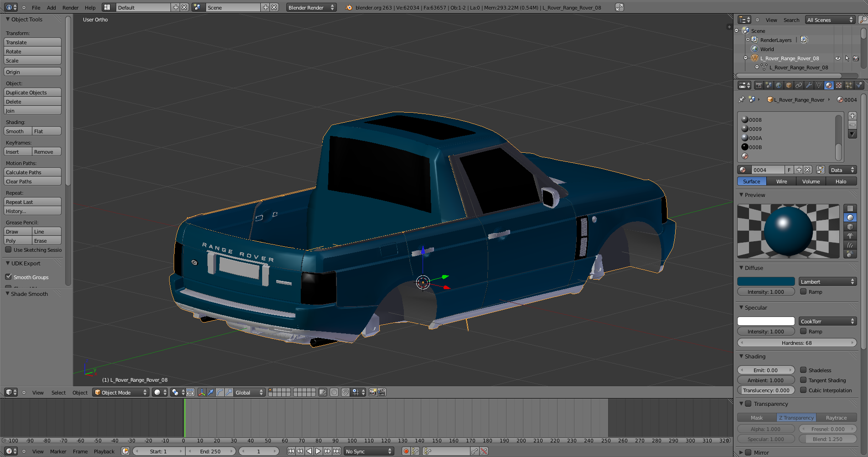Open Particles properties sparkle tab
The image size is (868, 457).
(849, 85)
